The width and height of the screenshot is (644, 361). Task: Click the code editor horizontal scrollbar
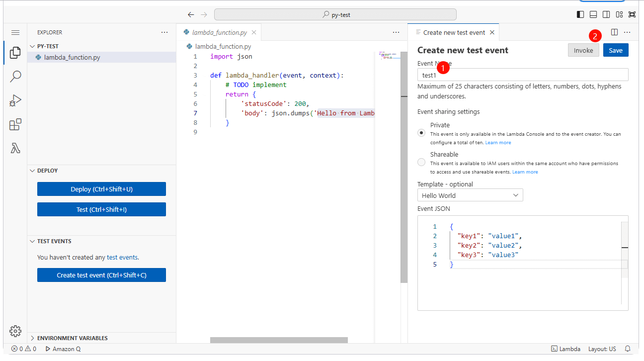tap(279, 340)
